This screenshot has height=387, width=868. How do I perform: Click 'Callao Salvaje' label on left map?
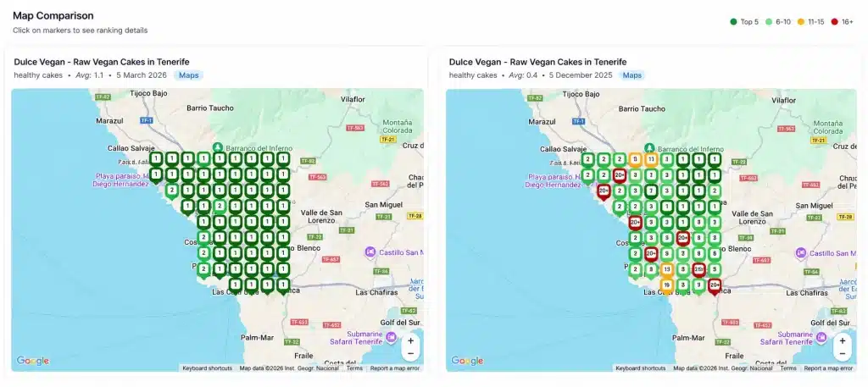click(x=130, y=148)
